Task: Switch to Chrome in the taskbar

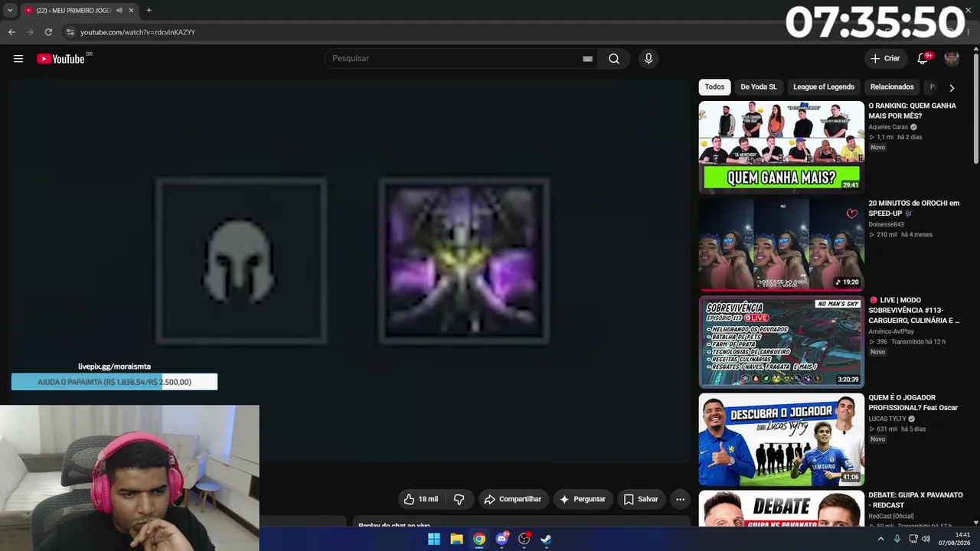Action: 479,539
